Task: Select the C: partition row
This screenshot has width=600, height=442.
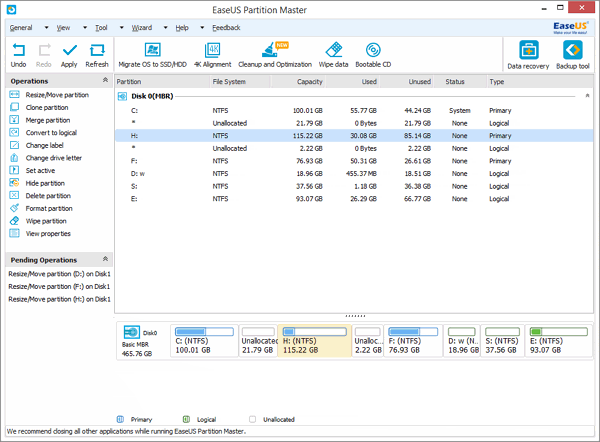Action: pyautogui.click(x=354, y=111)
